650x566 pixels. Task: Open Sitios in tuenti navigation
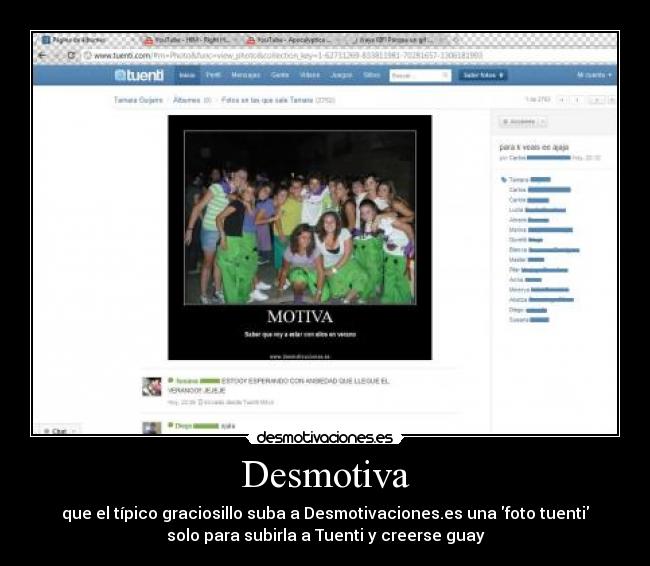(x=371, y=75)
